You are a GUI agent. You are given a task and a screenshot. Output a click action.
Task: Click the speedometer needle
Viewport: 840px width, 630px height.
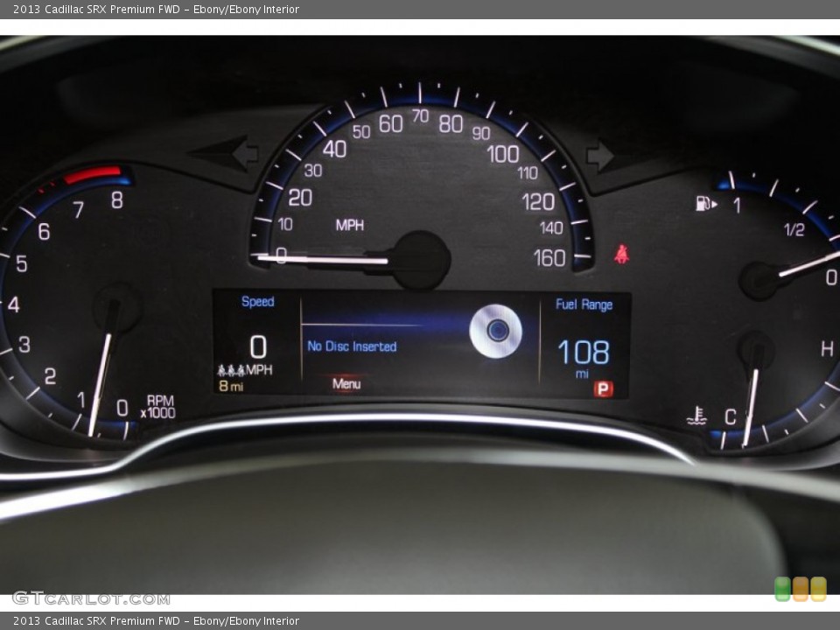pyautogui.click(x=323, y=260)
